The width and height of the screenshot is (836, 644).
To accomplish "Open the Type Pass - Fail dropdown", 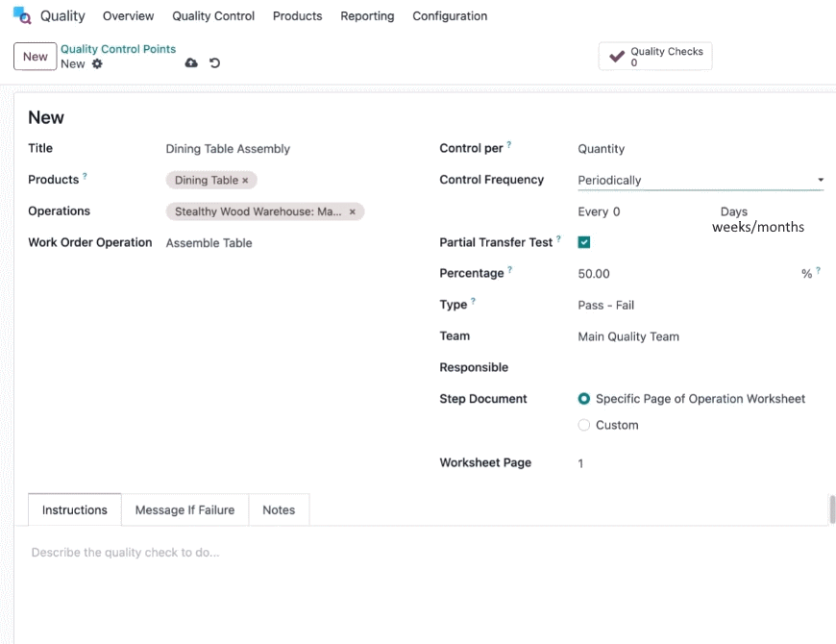I will tap(605, 305).
